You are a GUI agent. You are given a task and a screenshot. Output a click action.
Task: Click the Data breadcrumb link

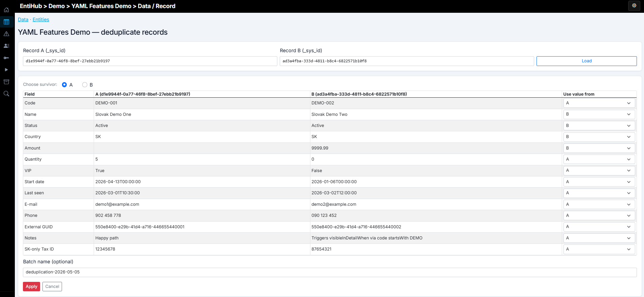pos(23,20)
